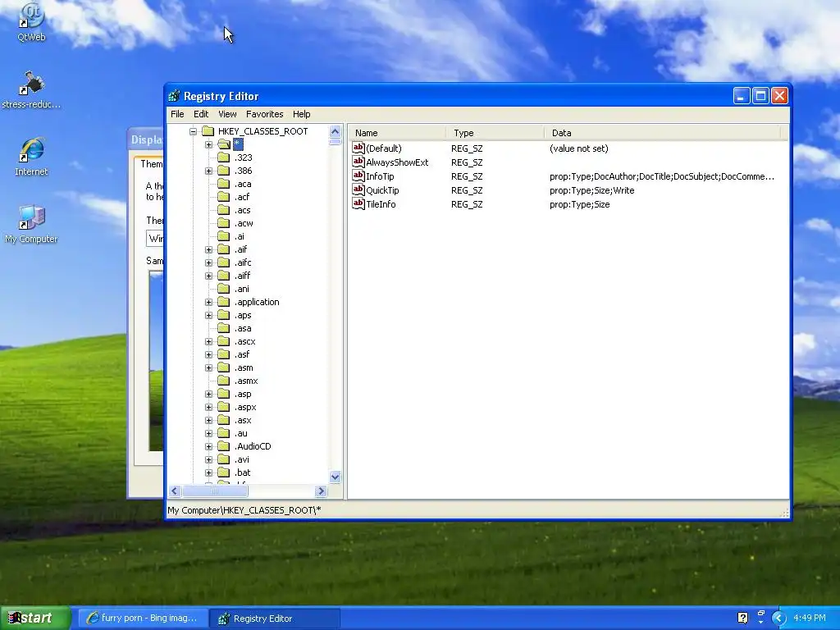Click the help question mark tray icon
Screen dimensions: 840x630
pyautogui.click(x=742, y=618)
